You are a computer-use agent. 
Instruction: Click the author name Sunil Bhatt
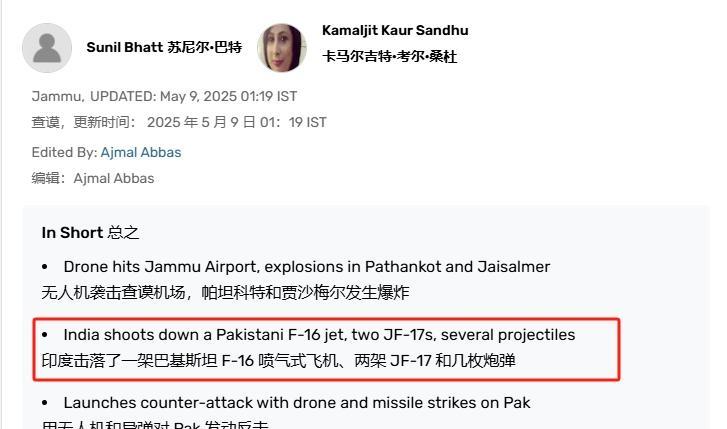tap(125, 47)
